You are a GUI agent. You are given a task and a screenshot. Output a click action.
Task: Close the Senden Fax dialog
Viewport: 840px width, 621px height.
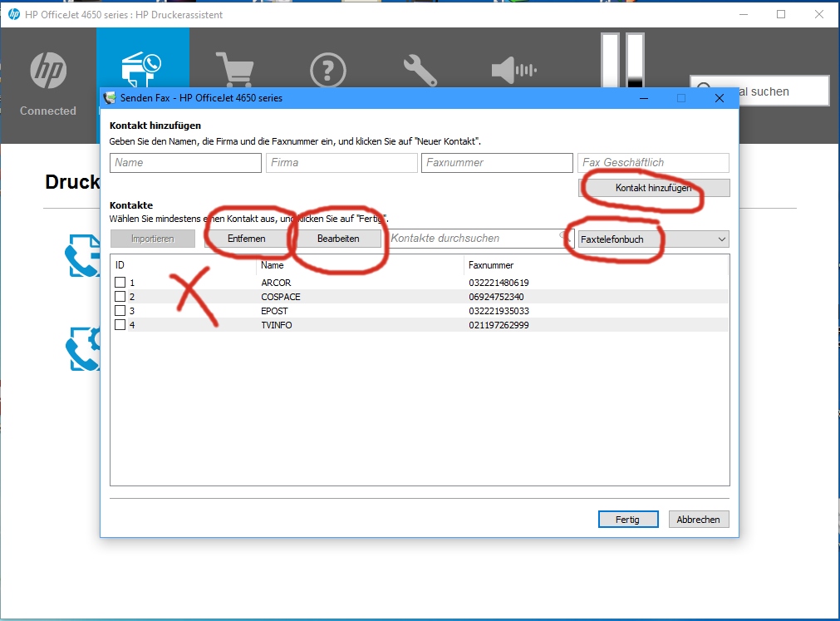720,98
